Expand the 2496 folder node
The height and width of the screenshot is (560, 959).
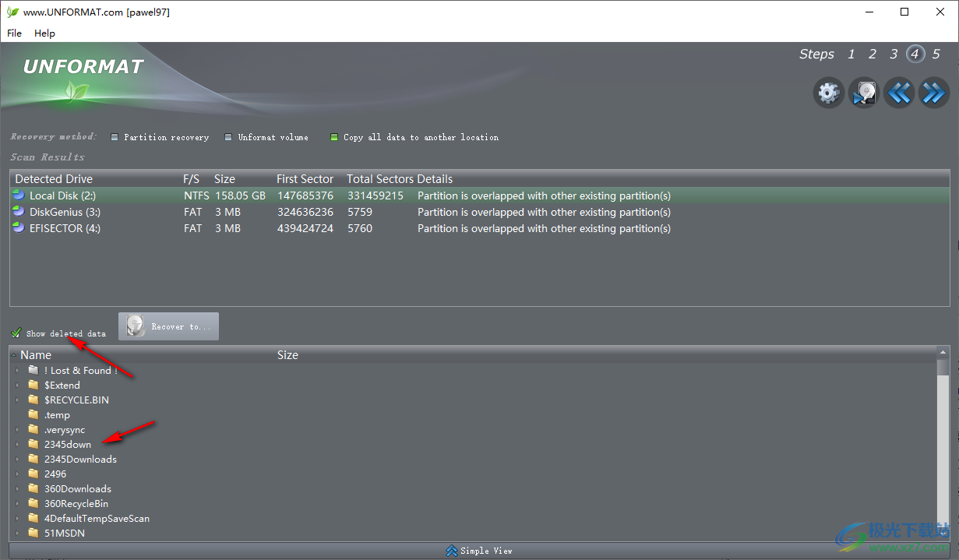pyautogui.click(x=17, y=474)
